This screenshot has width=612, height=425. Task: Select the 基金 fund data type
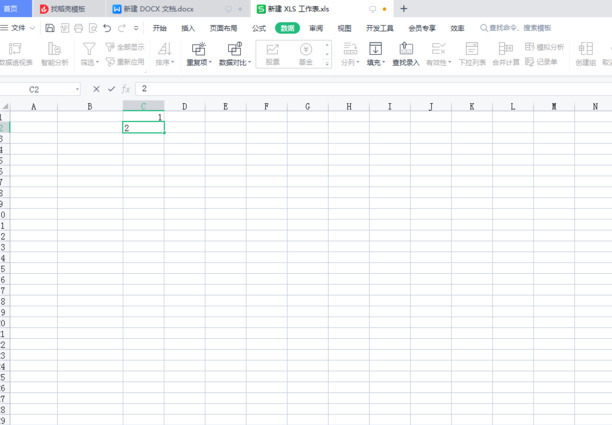[306, 54]
